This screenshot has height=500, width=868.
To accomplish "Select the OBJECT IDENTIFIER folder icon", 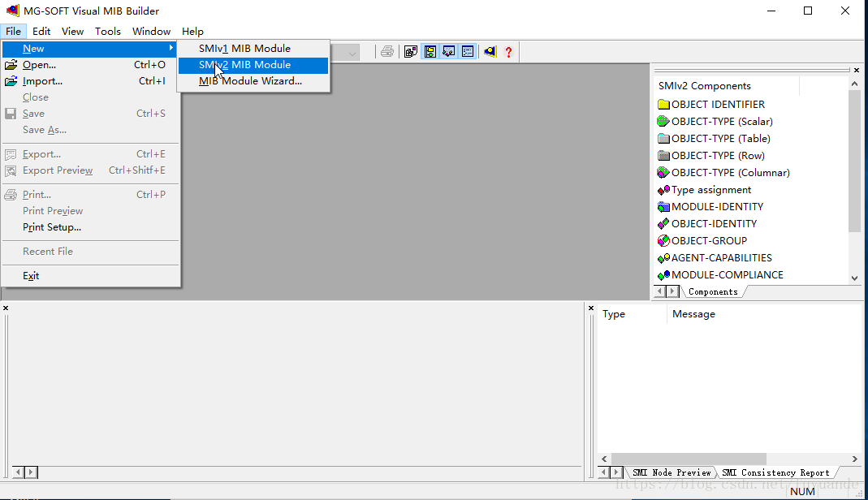I will point(663,105).
